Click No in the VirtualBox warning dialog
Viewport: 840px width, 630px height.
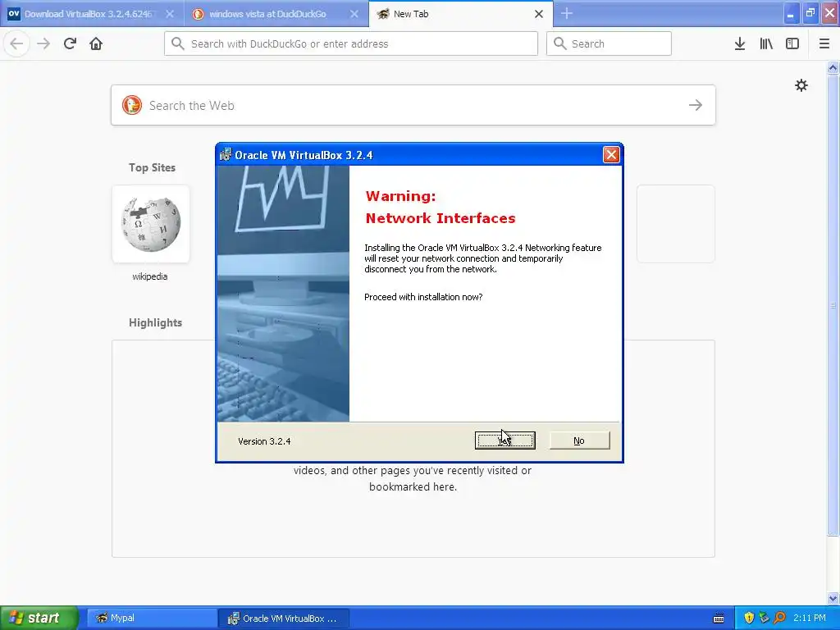[x=579, y=441]
